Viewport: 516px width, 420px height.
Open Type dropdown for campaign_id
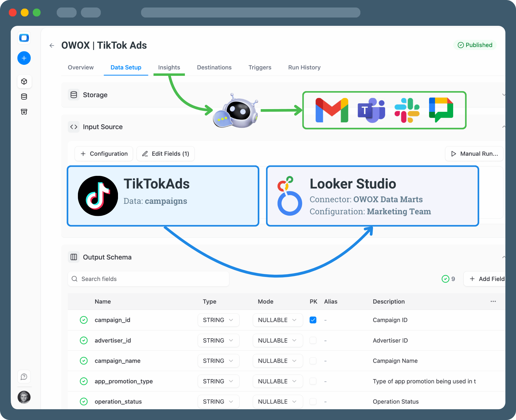pyautogui.click(x=218, y=320)
